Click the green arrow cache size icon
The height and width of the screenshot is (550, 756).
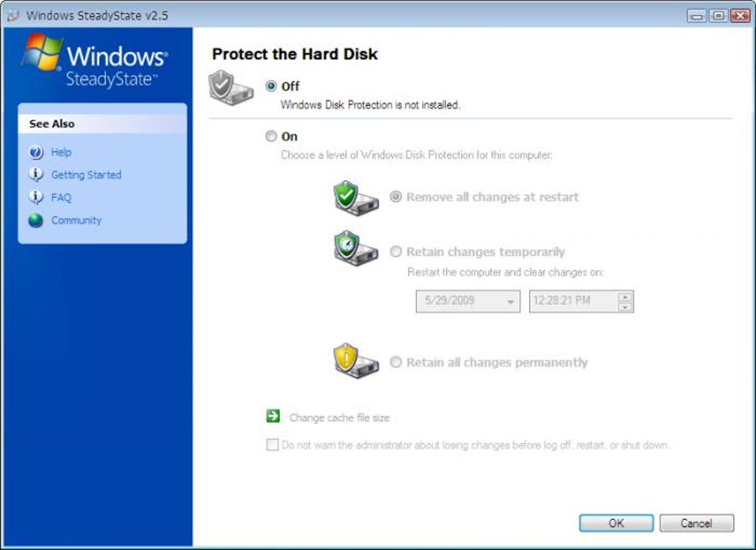(273, 417)
